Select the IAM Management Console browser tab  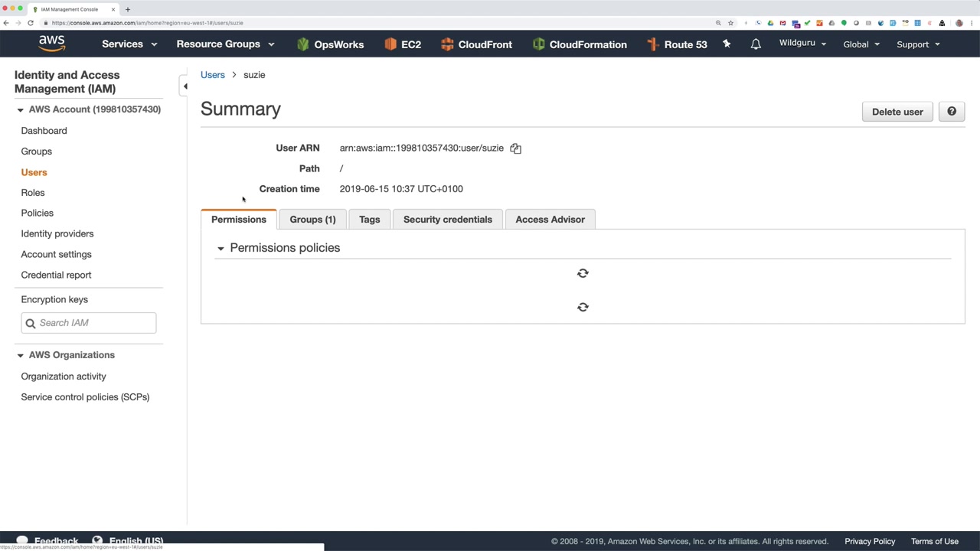click(x=73, y=9)
